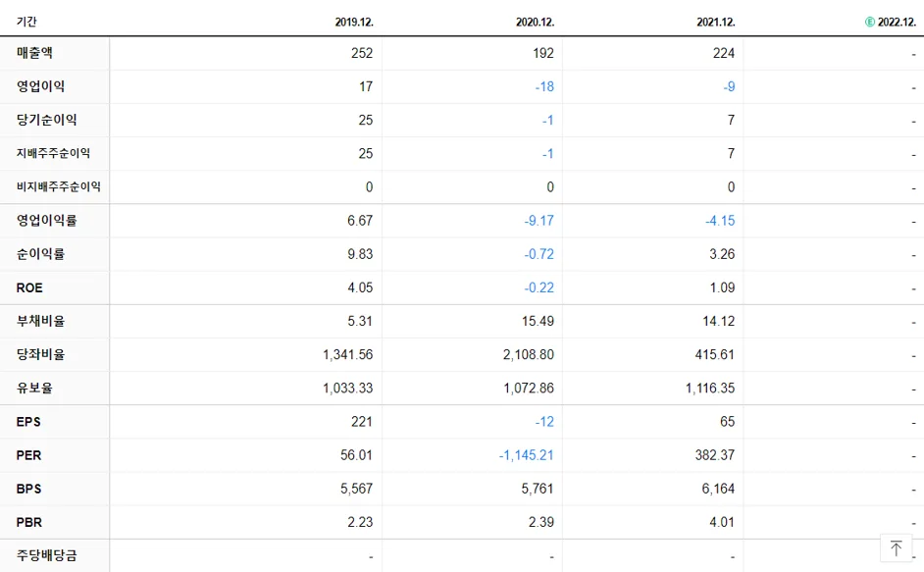Click the EPS value 65
The height and width of the screenshot is (572, 924).
(x=727, y=422)
